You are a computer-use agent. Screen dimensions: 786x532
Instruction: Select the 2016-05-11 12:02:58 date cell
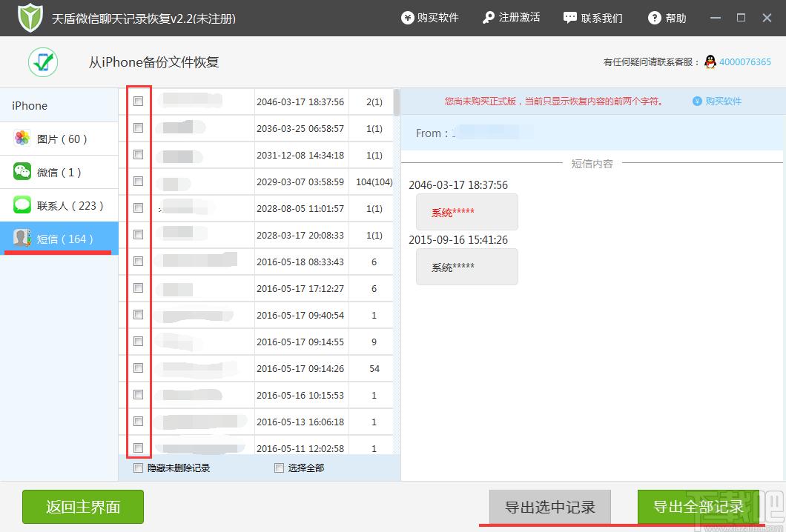click(301, 445)
